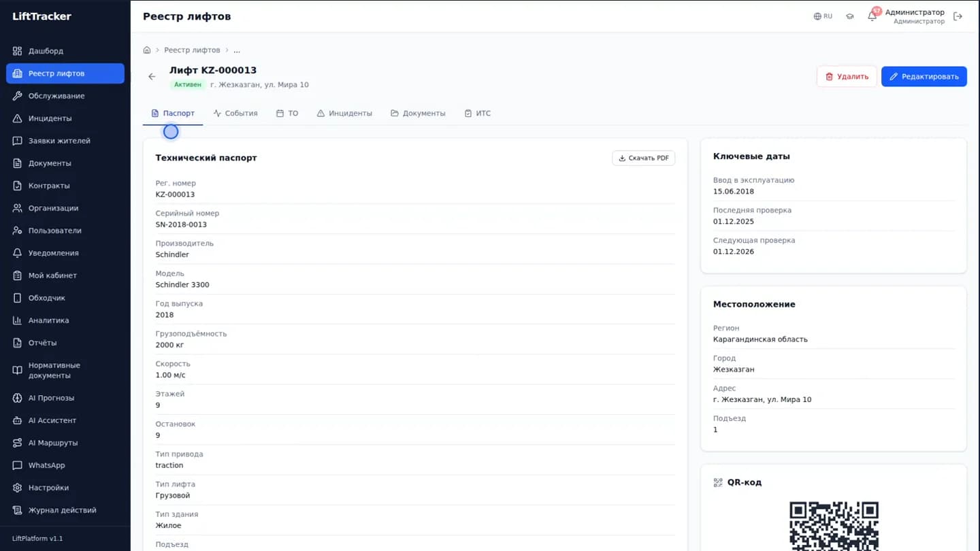
Task: Open Нормативные документы in the sidebar
Action: pyautogui.click(x=65, y=370)
